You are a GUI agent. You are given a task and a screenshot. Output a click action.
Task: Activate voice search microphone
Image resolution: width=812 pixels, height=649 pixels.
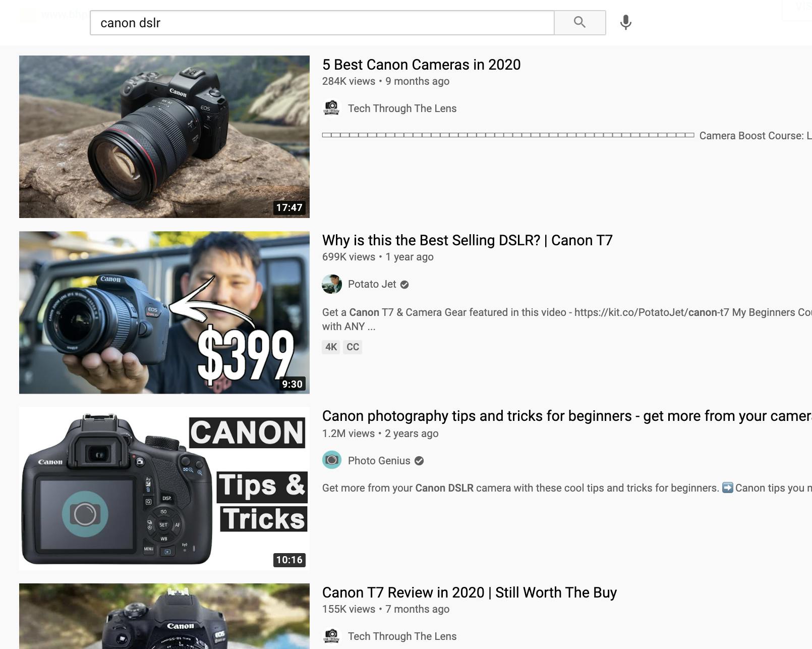click(626, 23)
